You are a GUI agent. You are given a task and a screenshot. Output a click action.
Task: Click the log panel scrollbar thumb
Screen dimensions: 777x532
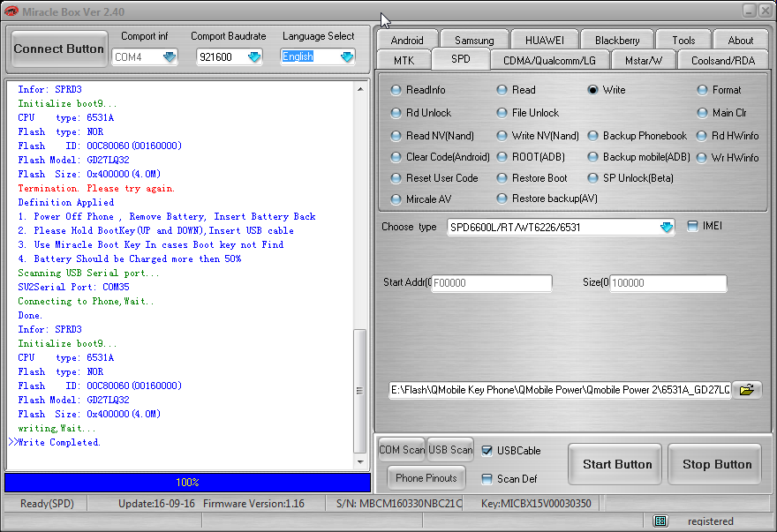click(360, 391)
